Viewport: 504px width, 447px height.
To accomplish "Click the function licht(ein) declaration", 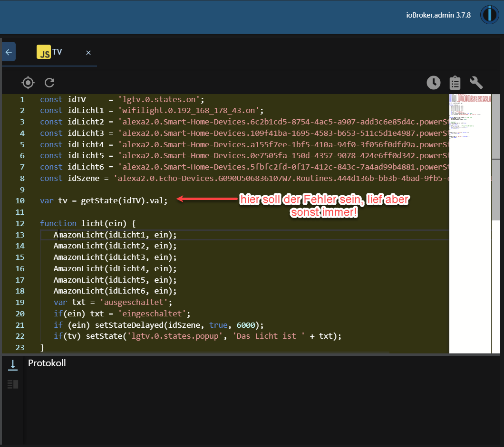I will point(88,223).
